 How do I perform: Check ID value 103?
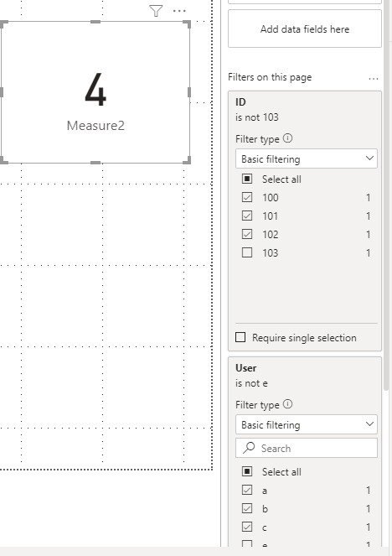[247, 252]
